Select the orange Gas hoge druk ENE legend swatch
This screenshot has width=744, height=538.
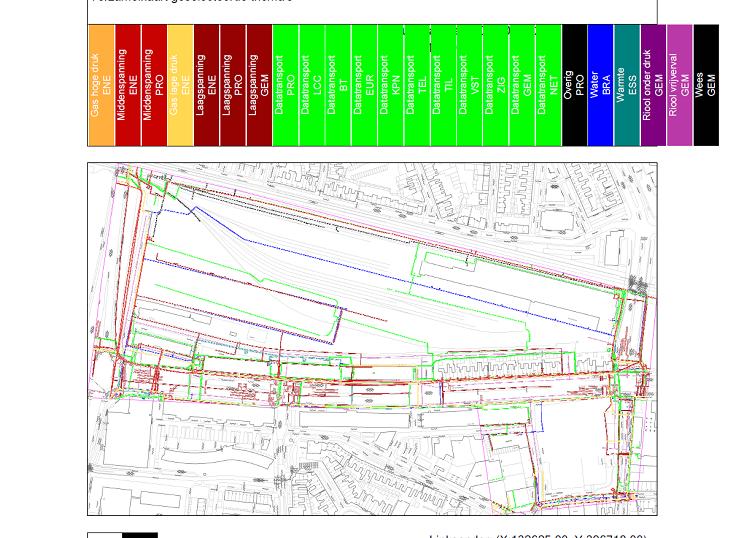[102, 85]
